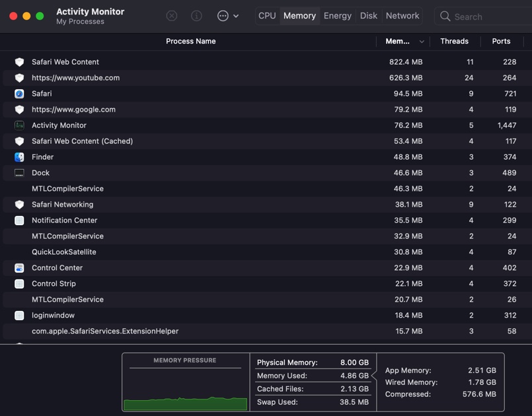
Task: Click the Control Strip process icon
Action: tap(19, 284)
